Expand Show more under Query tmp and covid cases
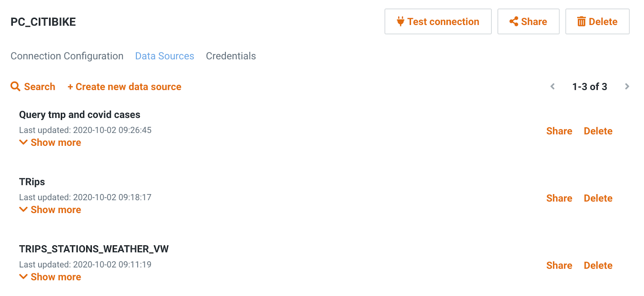Screen dimensions: 644x296 (x=50, y=143)
